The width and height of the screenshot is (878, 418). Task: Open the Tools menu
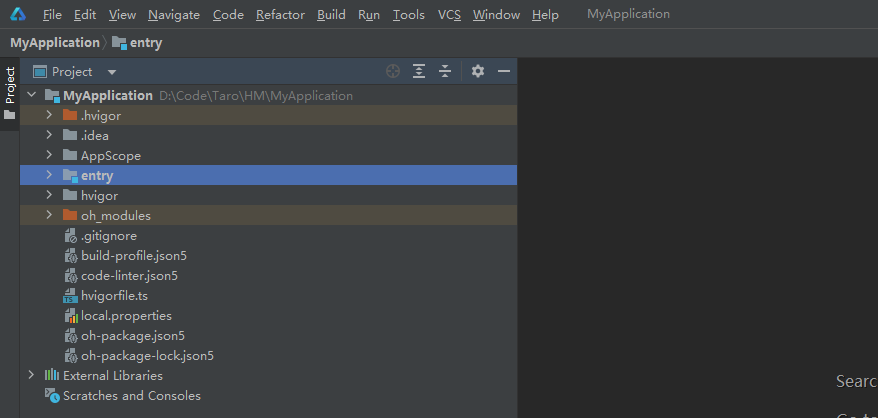point(409,15)
